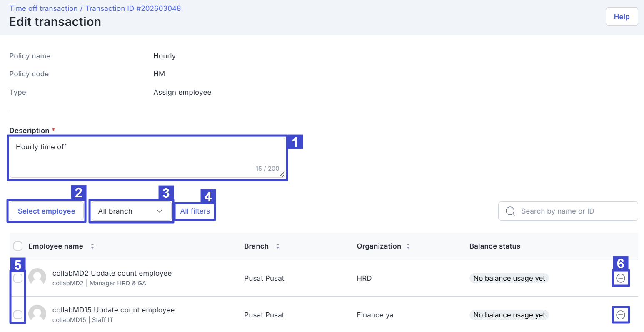644x332 pixels.
Task: Click the Select employee button
Action: click(x=47, y=211)
